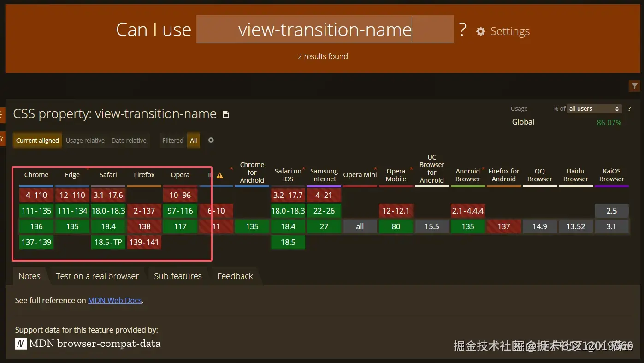Click the Settings text link

[510, 31]
